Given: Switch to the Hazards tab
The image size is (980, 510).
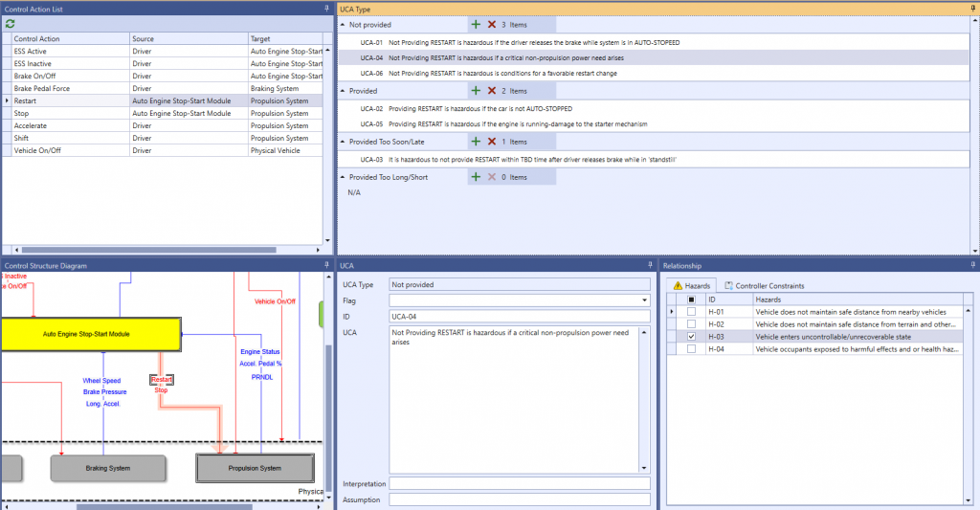Looking at the screenshot, I should pos(691,286).
